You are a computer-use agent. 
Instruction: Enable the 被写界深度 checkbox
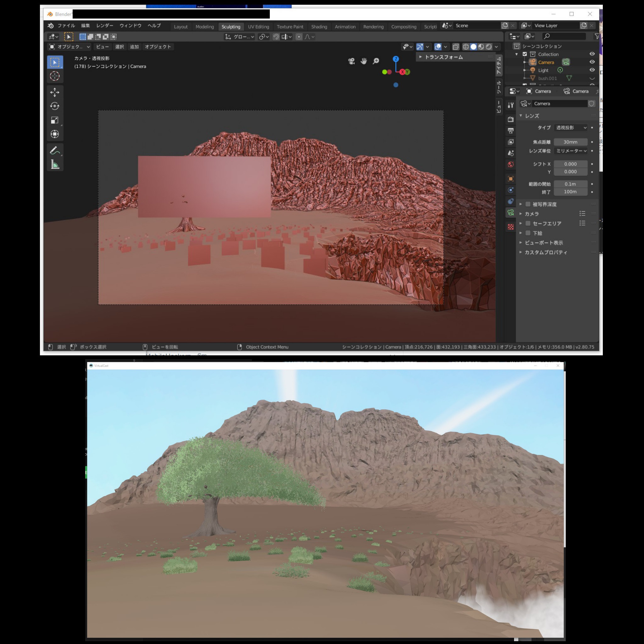click(x=528, y=204)
